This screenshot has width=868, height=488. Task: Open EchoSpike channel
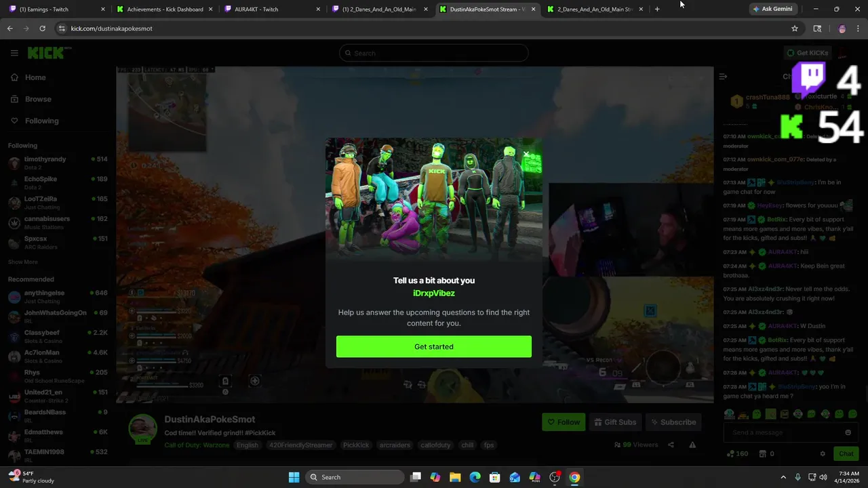pyautogui.click(x=58, y=182)
